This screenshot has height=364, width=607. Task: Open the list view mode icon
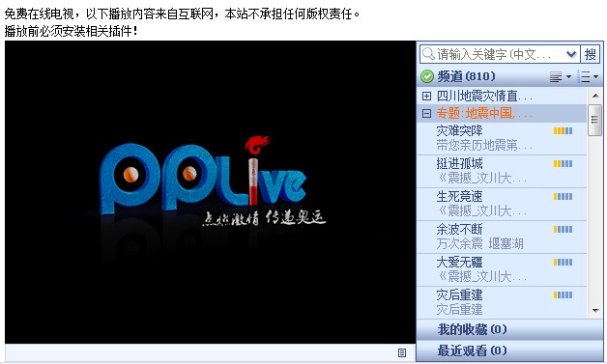588,77
